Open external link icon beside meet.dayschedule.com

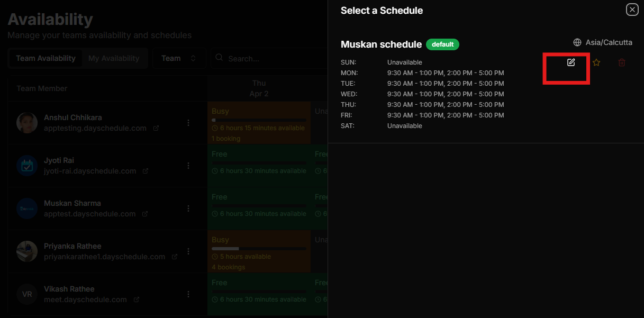[137, 300]
